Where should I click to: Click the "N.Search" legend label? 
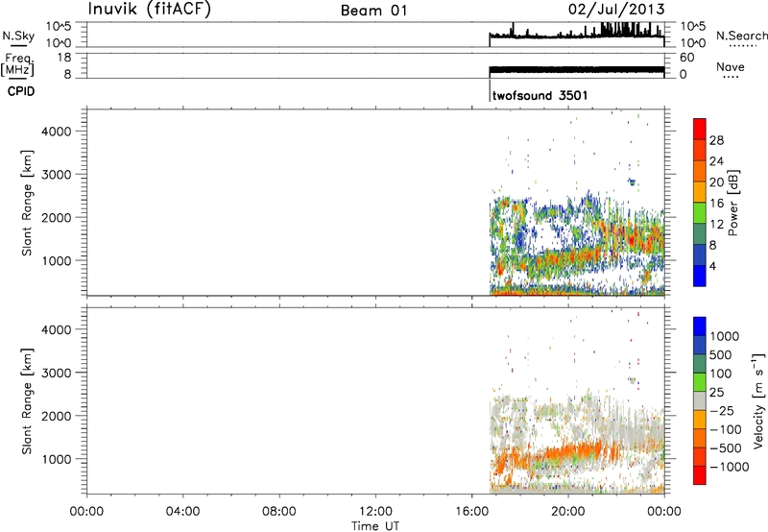pos(741,36)
